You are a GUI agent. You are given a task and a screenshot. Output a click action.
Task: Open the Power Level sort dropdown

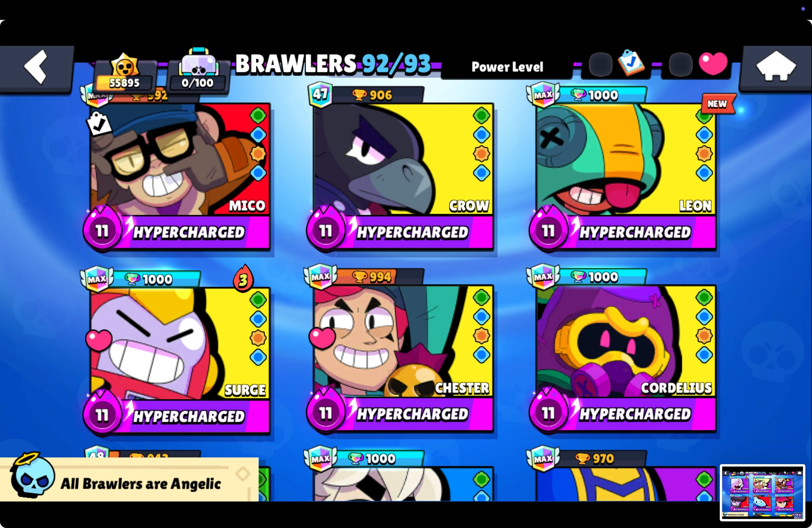tap(507, 67)
